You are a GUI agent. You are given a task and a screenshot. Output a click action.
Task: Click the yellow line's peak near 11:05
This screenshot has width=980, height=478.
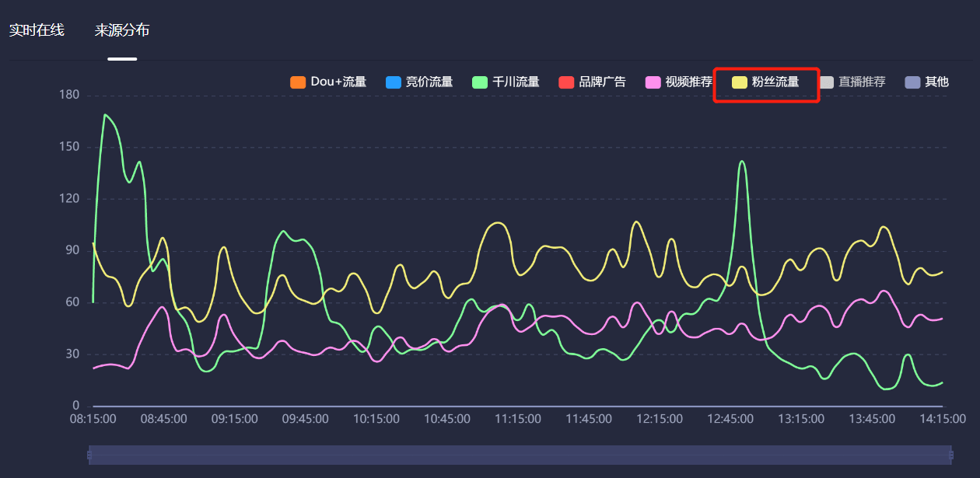498,223
